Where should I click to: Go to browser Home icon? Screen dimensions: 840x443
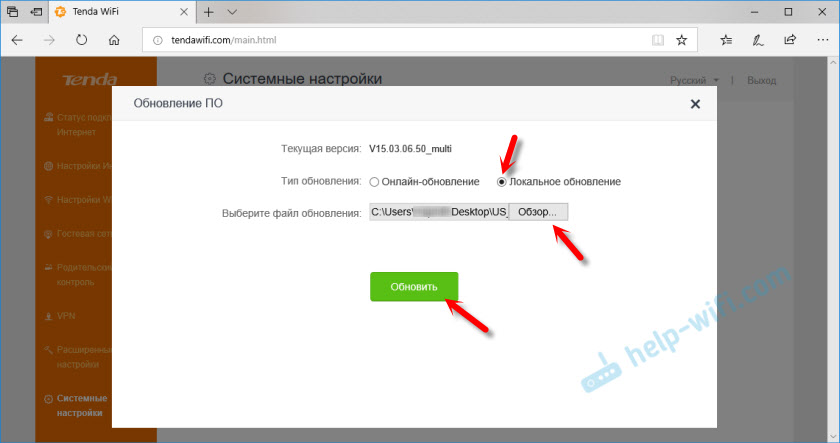[x=114, y=41]
